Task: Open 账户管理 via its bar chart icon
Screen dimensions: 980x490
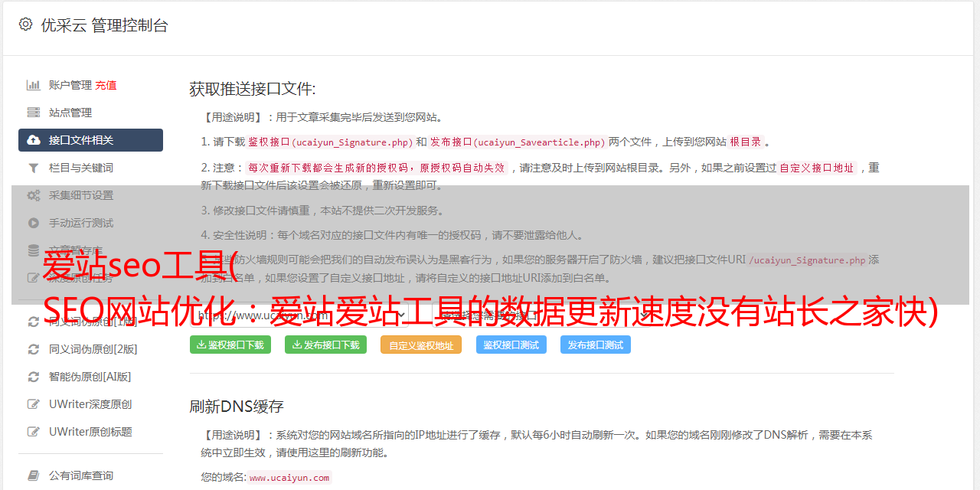Action: (x=34, y=85)
